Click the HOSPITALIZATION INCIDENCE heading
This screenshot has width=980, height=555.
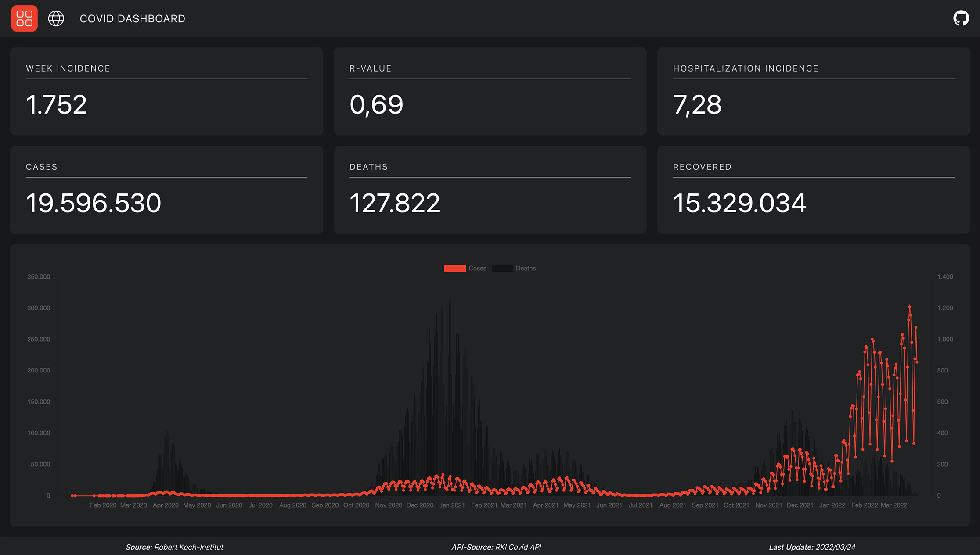pyautogui.click(x=746, y=68)
